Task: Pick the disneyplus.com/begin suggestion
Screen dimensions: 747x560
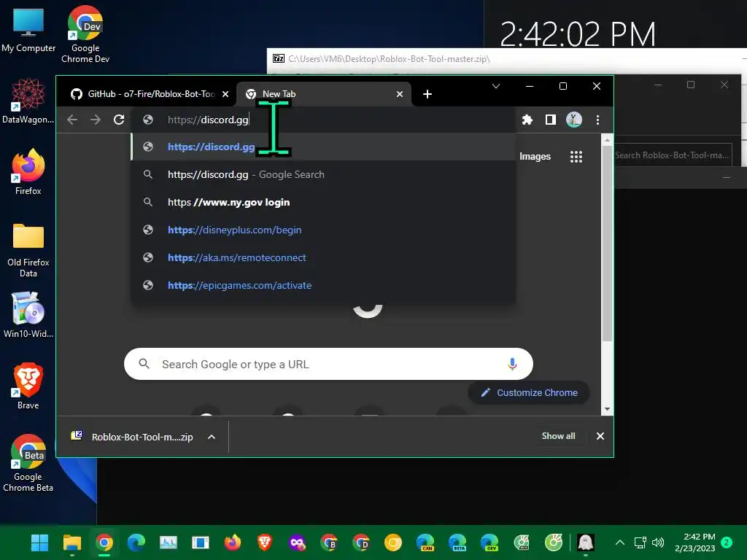Action: [323, 230]
